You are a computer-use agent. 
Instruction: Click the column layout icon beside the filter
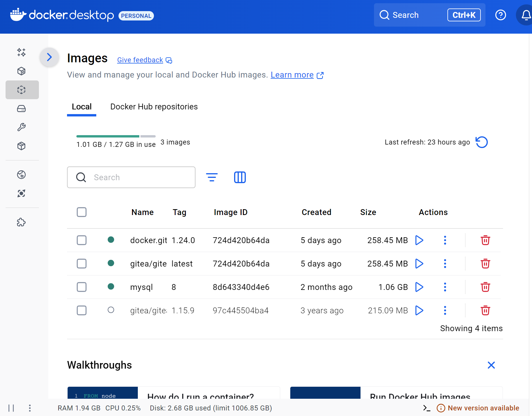240,177
